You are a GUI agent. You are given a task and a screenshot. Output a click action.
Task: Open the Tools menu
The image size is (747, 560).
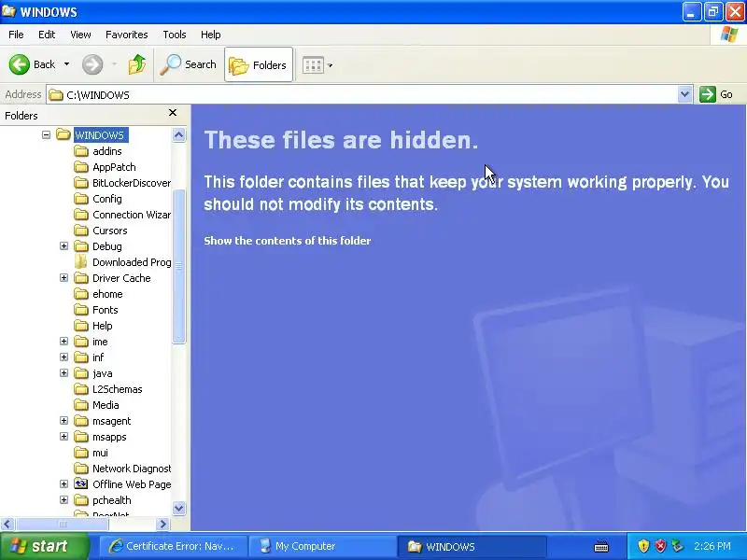[175, 35]
